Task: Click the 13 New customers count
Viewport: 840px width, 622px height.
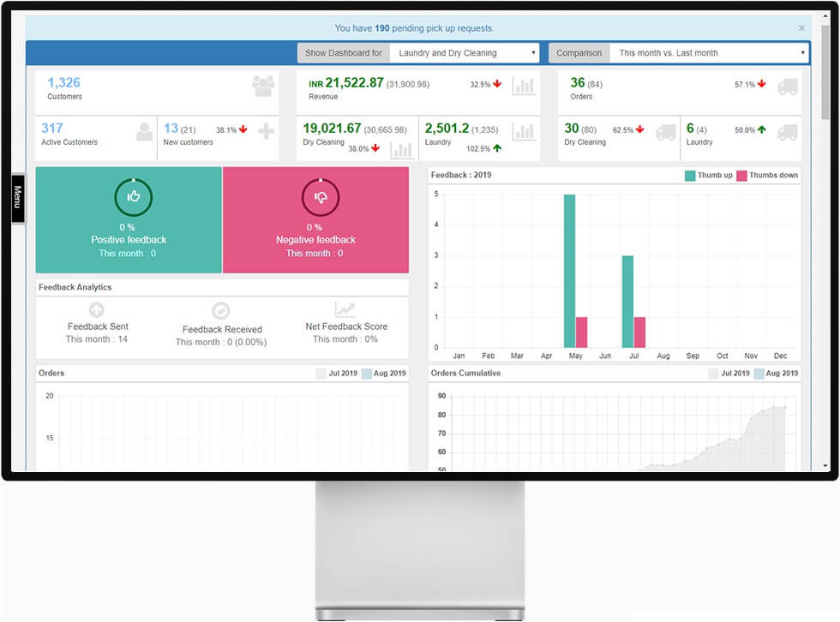Action: tap(171, 129)
